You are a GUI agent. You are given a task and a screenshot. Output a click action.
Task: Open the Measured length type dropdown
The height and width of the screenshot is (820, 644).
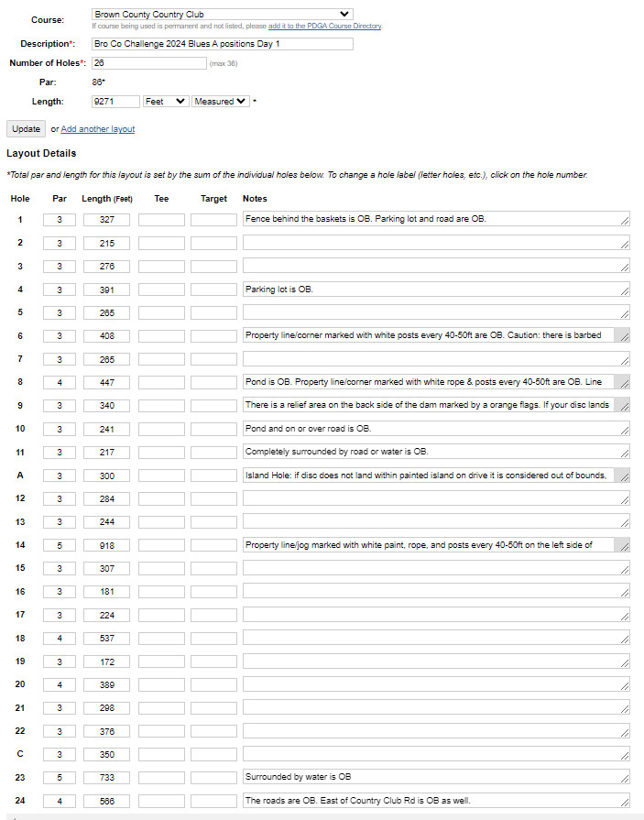[x=220, y=102]
